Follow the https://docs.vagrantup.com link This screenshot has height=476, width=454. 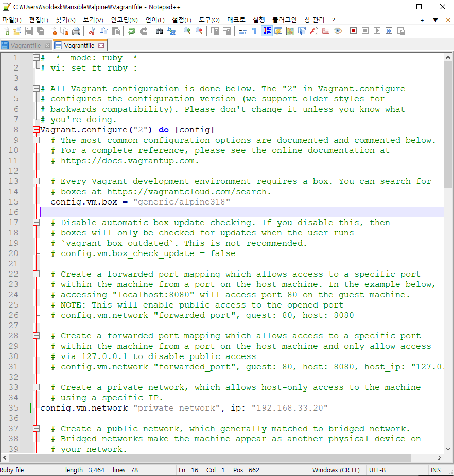click(x=128, y=161)
